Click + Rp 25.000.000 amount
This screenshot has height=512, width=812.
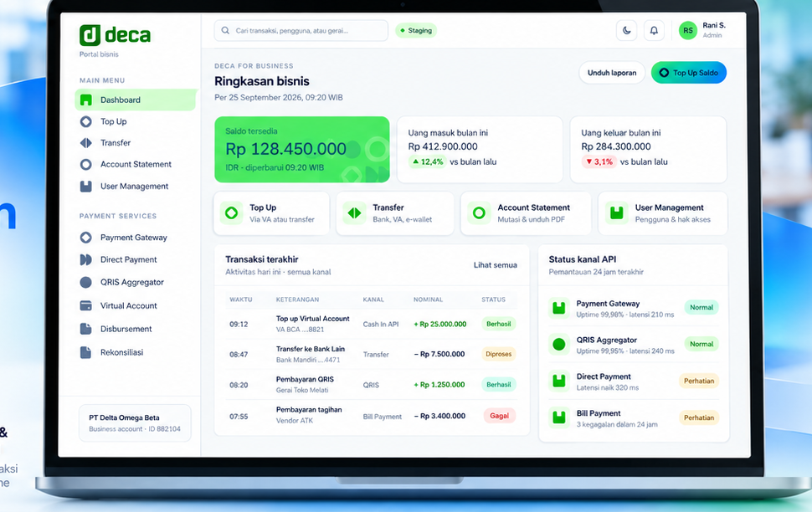coord(440,324)
